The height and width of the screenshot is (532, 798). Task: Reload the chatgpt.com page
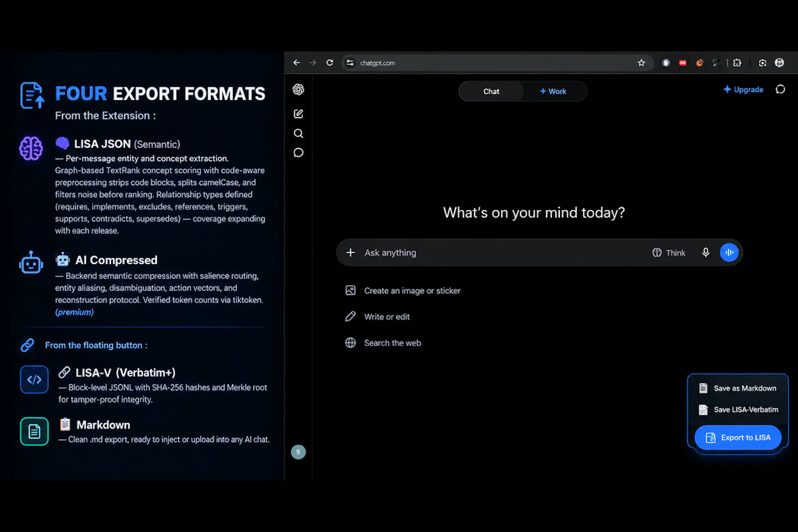(x=330, y=63)
